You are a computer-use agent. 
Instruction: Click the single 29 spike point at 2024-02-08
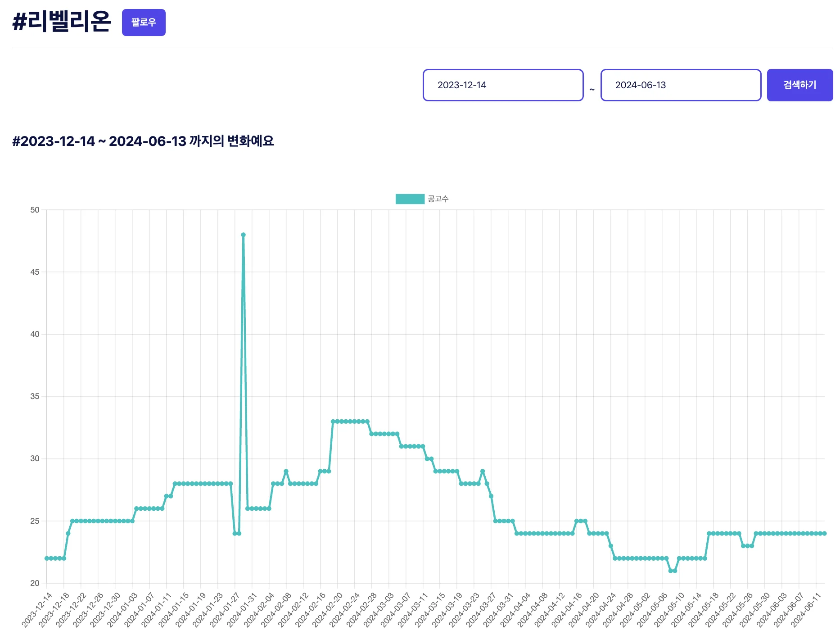click(286, 472)
